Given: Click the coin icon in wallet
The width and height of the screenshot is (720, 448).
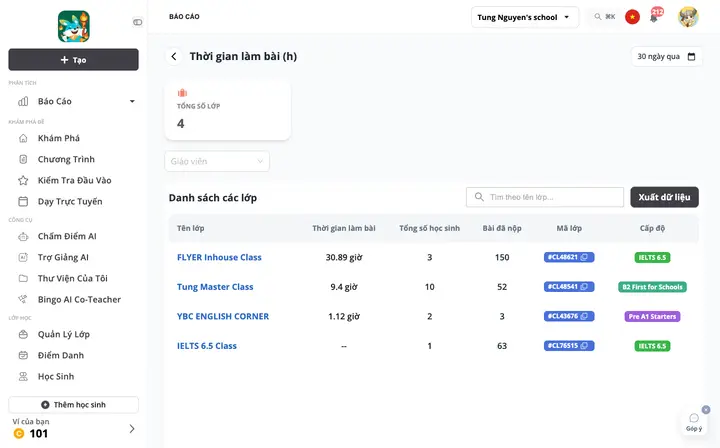Looking at the screenshot, I should (x=19, y=433).
